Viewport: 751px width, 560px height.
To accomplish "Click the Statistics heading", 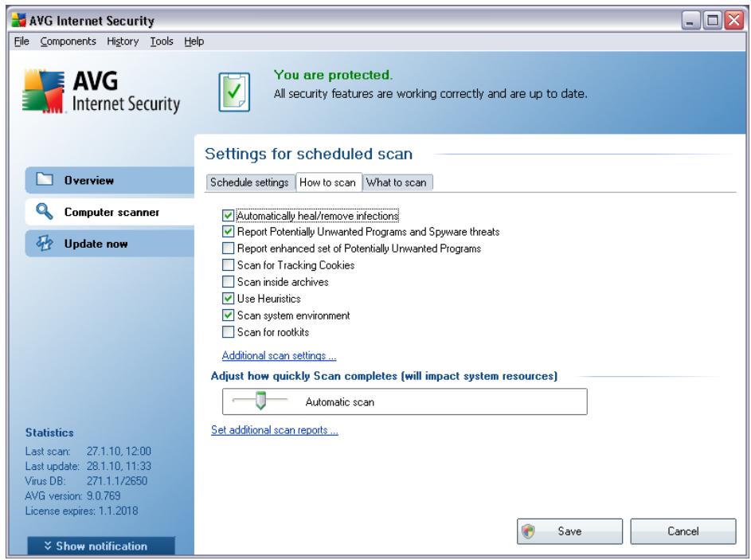I will click(x=49, y=432).
